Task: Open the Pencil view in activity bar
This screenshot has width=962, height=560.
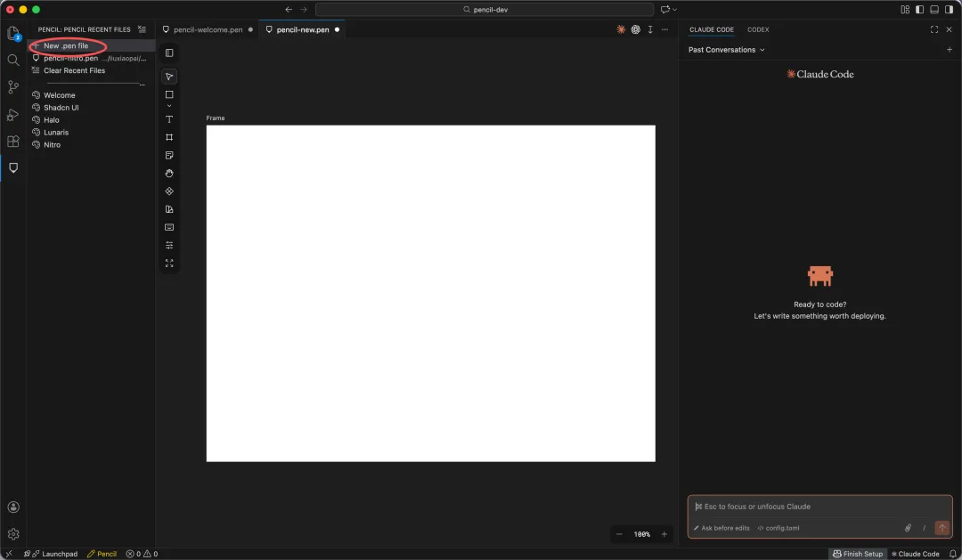Action: click(12, 168)
